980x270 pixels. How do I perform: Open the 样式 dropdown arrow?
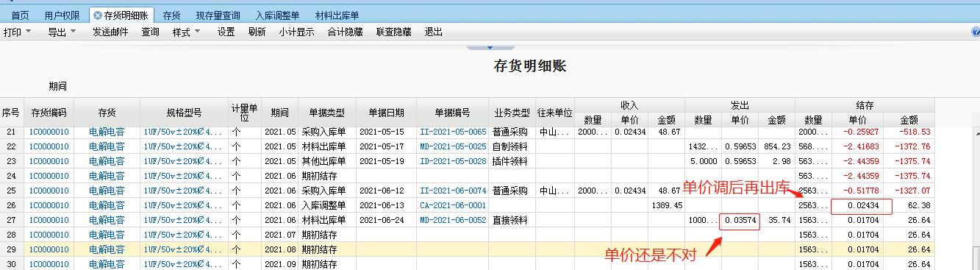coord(198,32)
